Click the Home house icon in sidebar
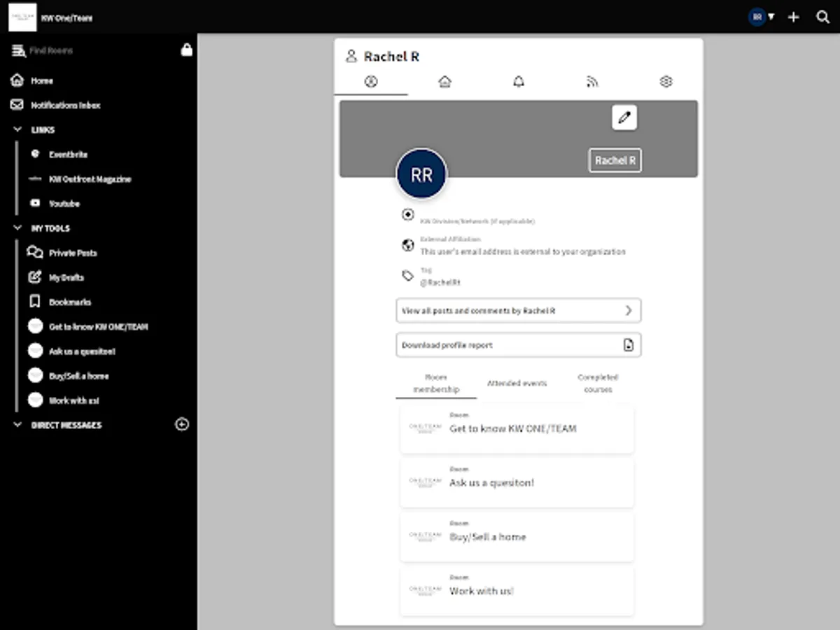Image resolution: width=840 pixels, height=630 pixels. pos(17,80)
